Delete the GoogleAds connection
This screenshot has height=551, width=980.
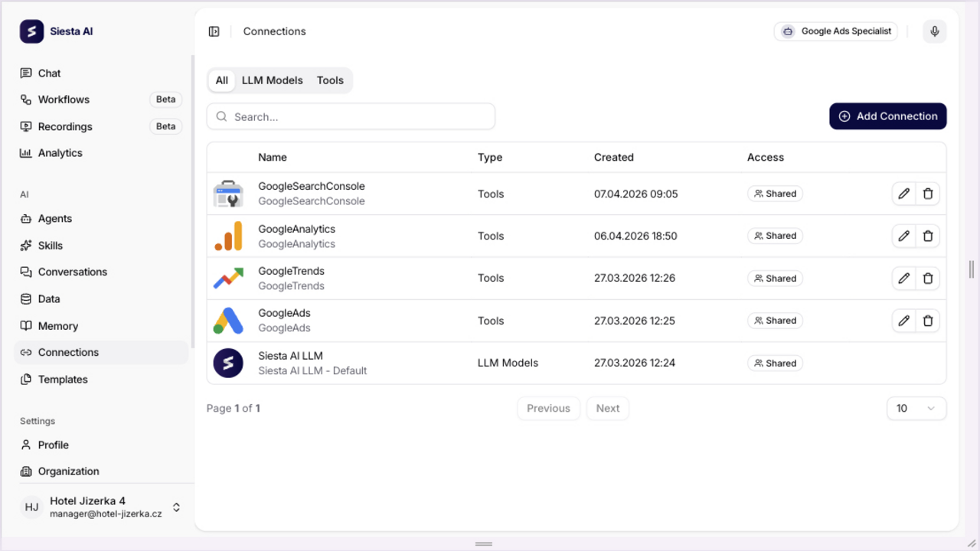tap(928, 321)
